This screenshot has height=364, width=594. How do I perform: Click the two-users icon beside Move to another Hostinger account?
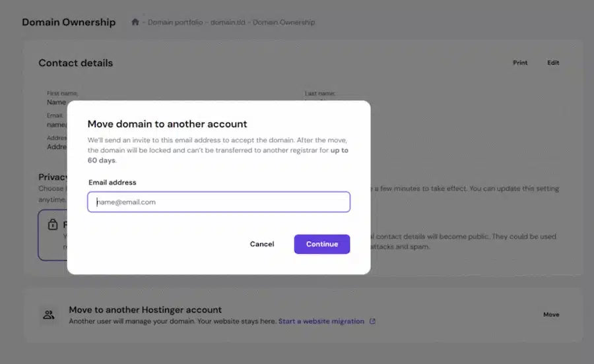(x=49, y=315)
